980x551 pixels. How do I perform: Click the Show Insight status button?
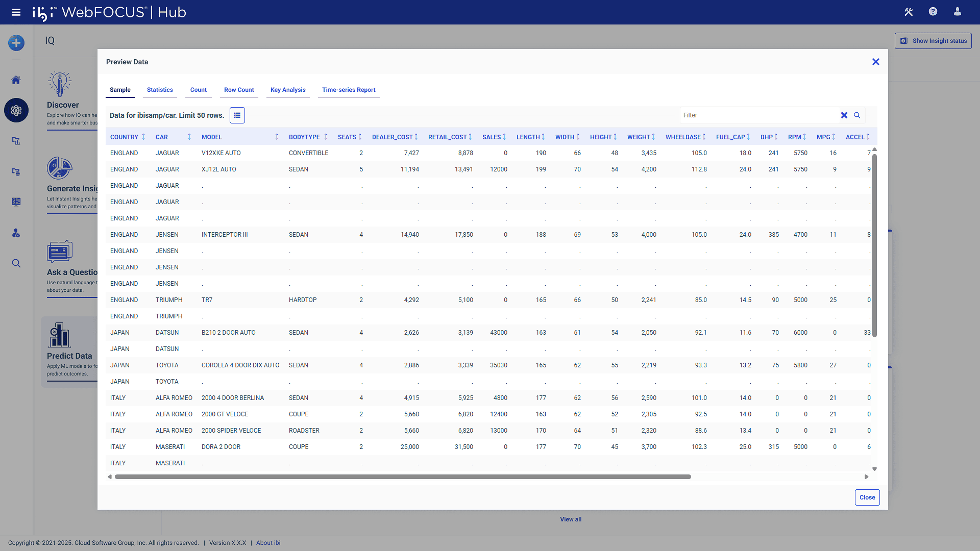click(x=933, y=40)
